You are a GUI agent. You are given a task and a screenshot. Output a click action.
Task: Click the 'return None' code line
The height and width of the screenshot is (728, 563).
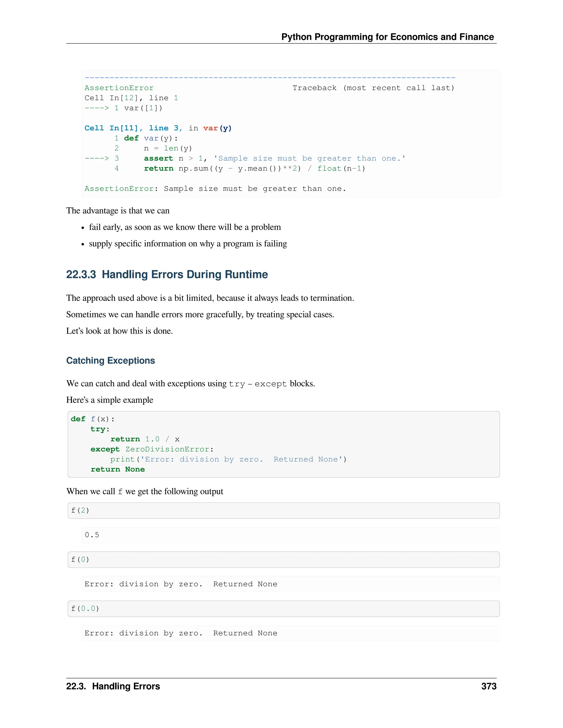click(118, 469)
